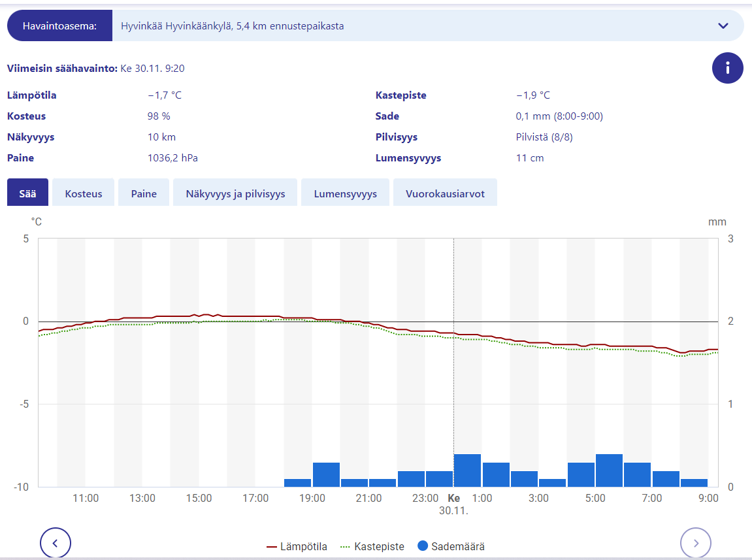The width and height of the screenshot is (752, 560).
Task: Switch to the Kosteus tab
Action: tap(84, 193)
